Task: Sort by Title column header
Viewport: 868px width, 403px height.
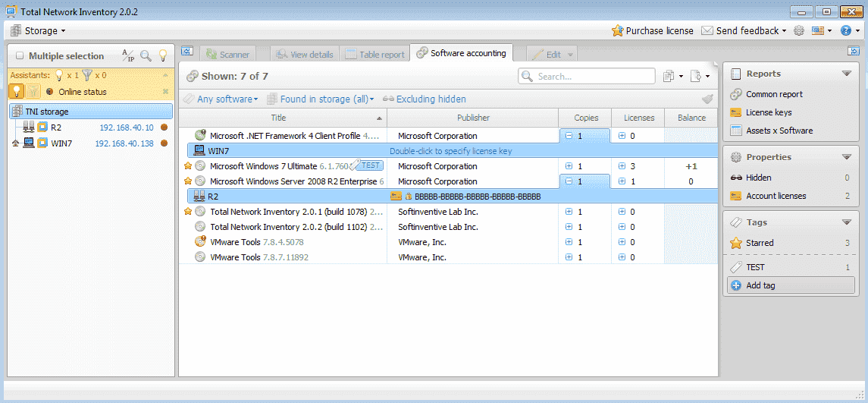Action: coord(283,118)
